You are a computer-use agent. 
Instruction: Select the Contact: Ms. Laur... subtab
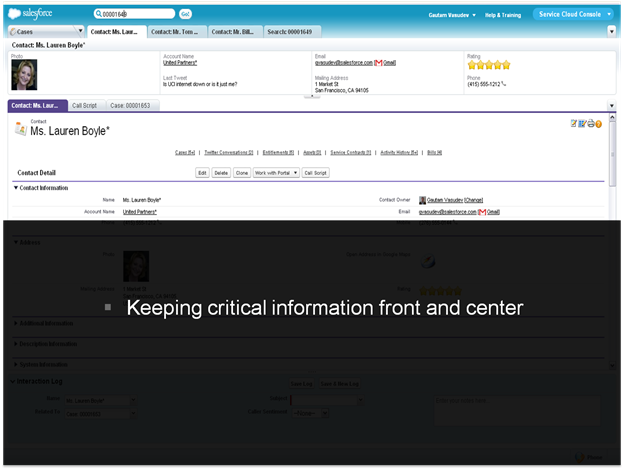37,105
